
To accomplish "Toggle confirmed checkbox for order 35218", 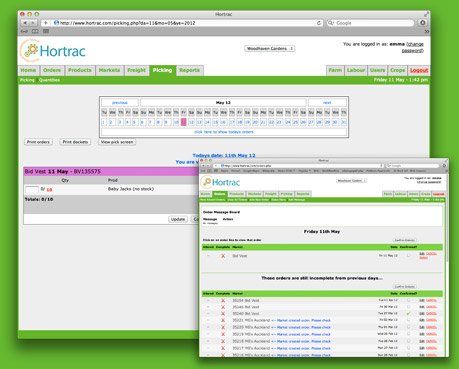I will click(408, 341).
